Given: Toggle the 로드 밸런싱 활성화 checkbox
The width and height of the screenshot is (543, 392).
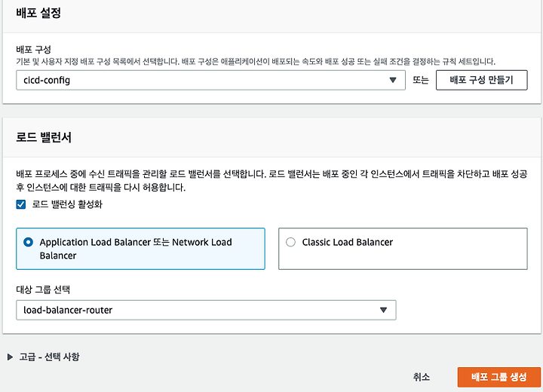Looking at the screenshot, I should point(21,204).
